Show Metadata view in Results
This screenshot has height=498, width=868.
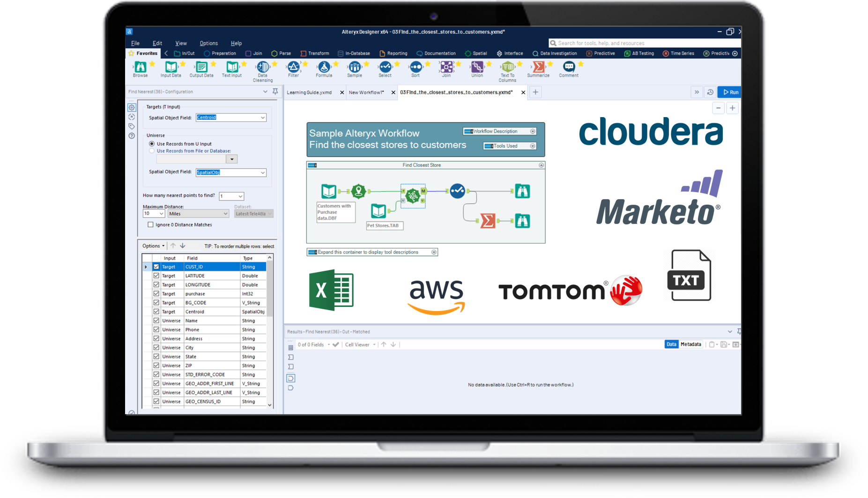click(x=690, y=344)
